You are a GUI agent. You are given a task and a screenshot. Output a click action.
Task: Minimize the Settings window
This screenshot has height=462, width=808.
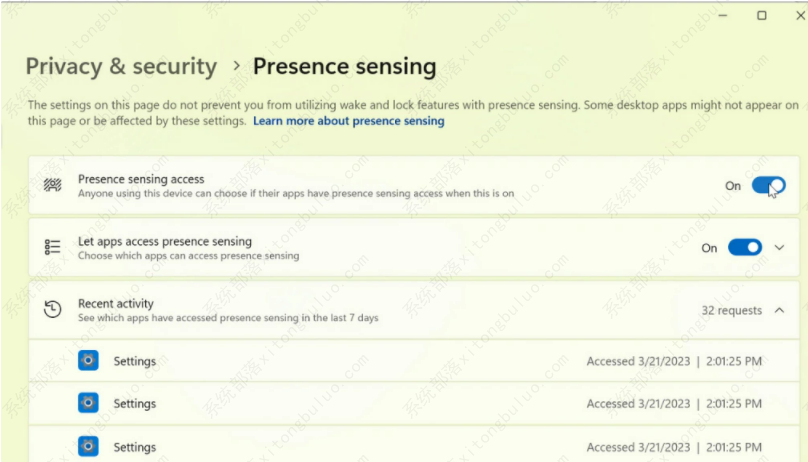click(x=723, y=15)
